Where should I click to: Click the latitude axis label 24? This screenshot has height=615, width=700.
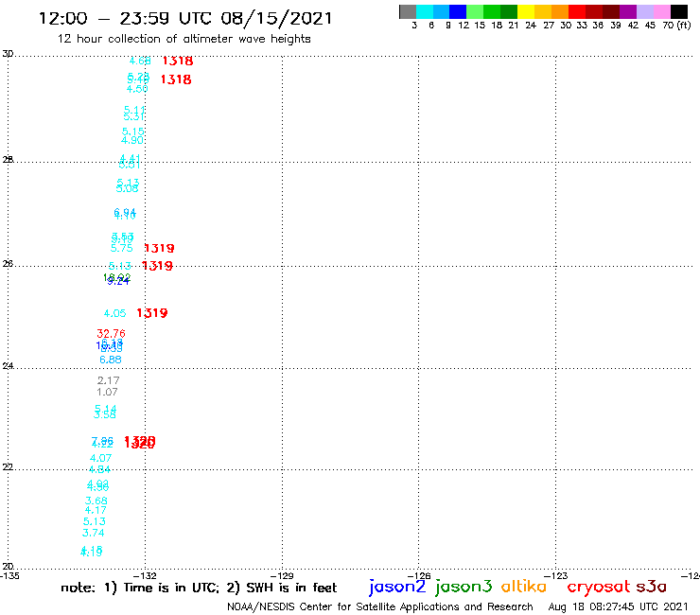tap(8, 366)
